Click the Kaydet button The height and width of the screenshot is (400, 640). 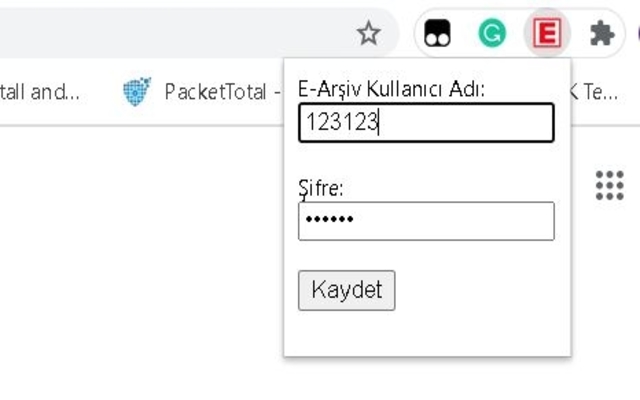coord(347,290)
